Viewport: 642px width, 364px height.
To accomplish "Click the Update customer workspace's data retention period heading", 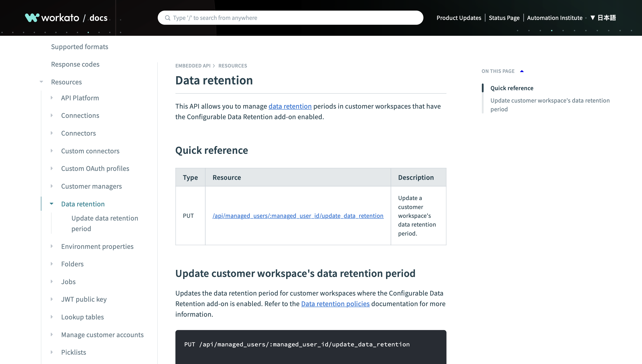I will click(x=295, y=273).
